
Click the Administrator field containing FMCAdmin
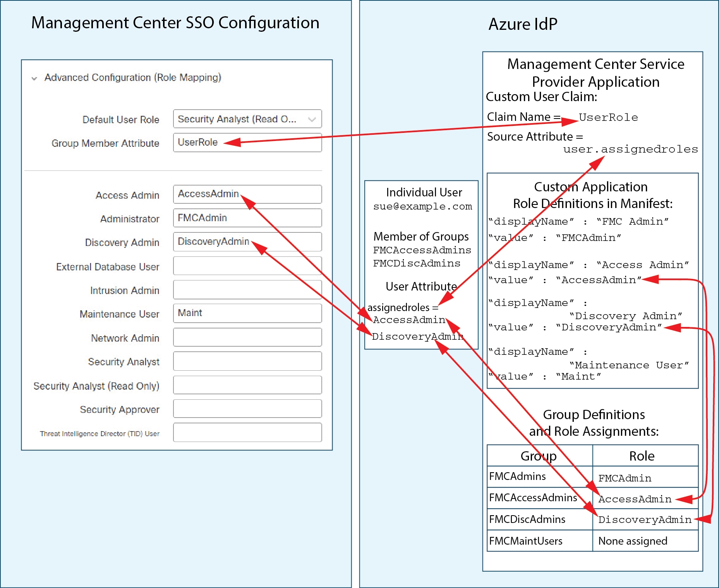pyautogui.click(x=247, y=218)
